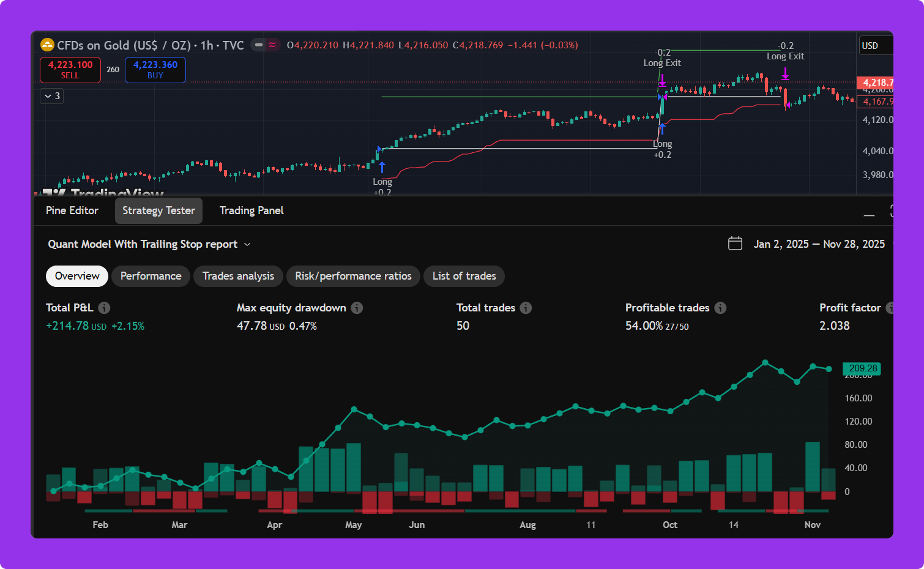Show info for Total trades metric
The image size is (924, 569).
point(526,308)
